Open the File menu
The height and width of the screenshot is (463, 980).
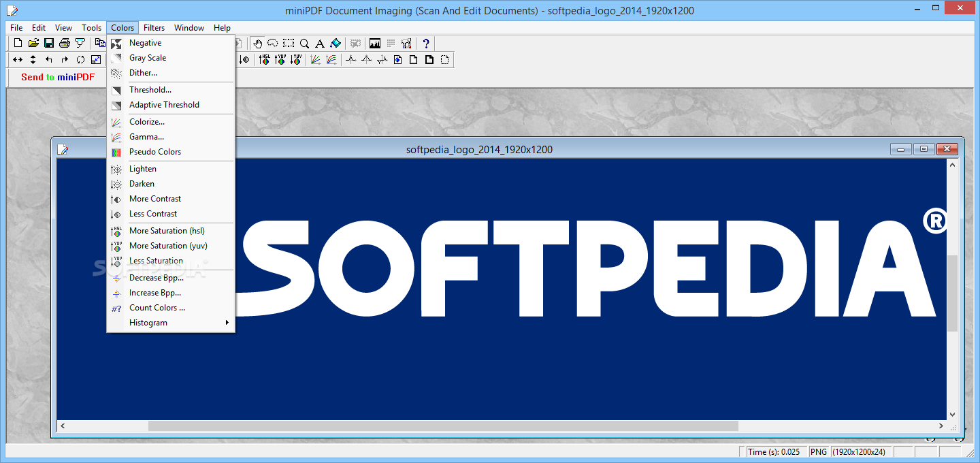point(16,28)
